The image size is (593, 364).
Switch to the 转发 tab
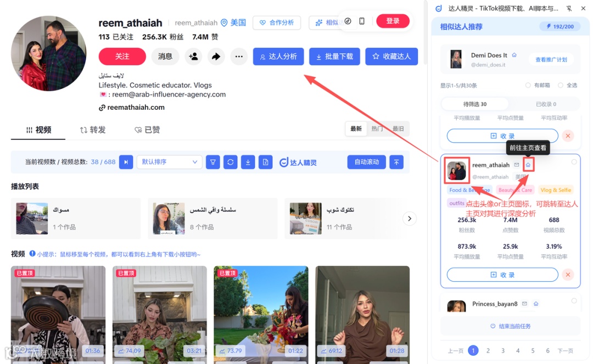tap(93, 130)
